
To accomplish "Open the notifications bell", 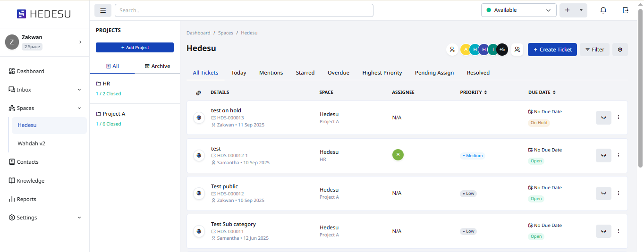I will point(603,10).
